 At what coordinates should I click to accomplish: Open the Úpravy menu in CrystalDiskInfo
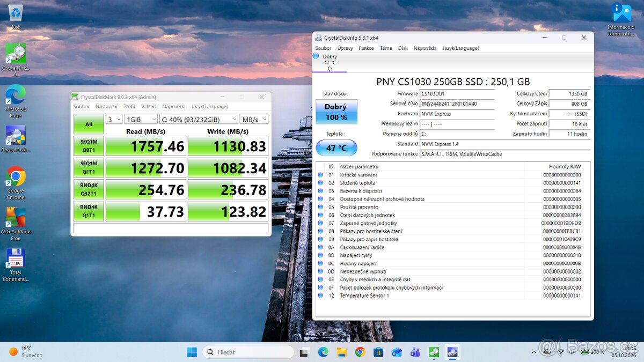(x=345, y=48)
